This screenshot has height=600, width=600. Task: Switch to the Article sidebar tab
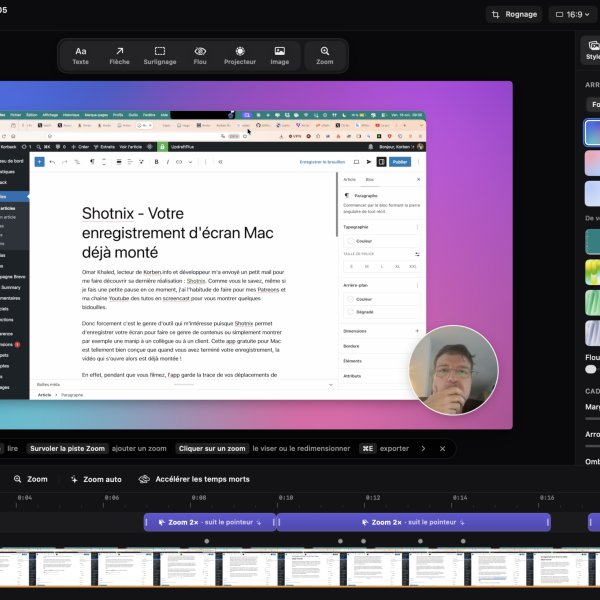tap(349, 179)
